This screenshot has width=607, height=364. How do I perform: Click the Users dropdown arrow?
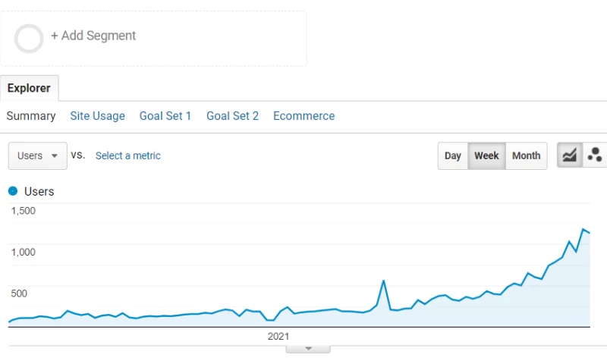tap(55, 156)
